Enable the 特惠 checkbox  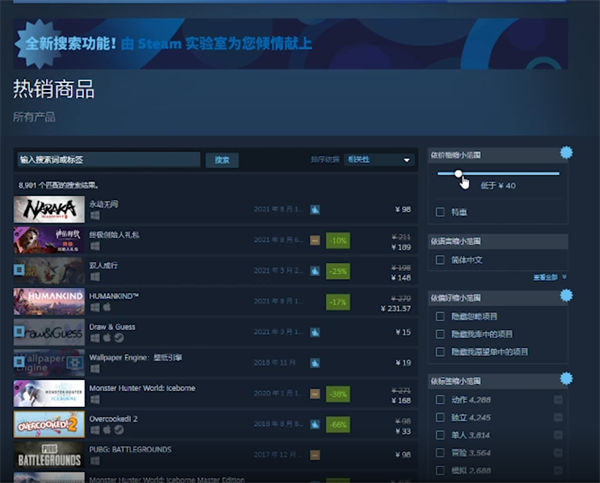(x=440, y=212)
